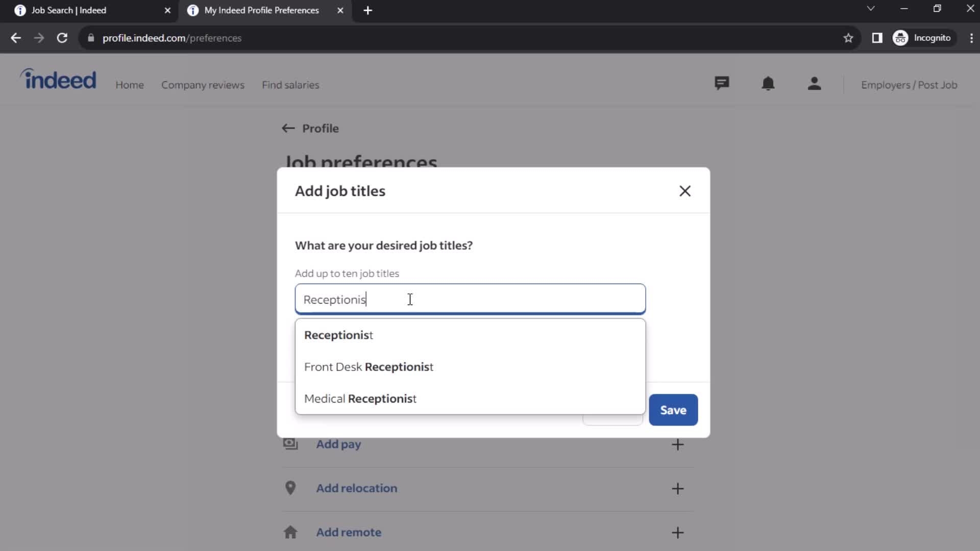Select Medical Receptionist from suggestions
The image size is (980, 551).
361,398
